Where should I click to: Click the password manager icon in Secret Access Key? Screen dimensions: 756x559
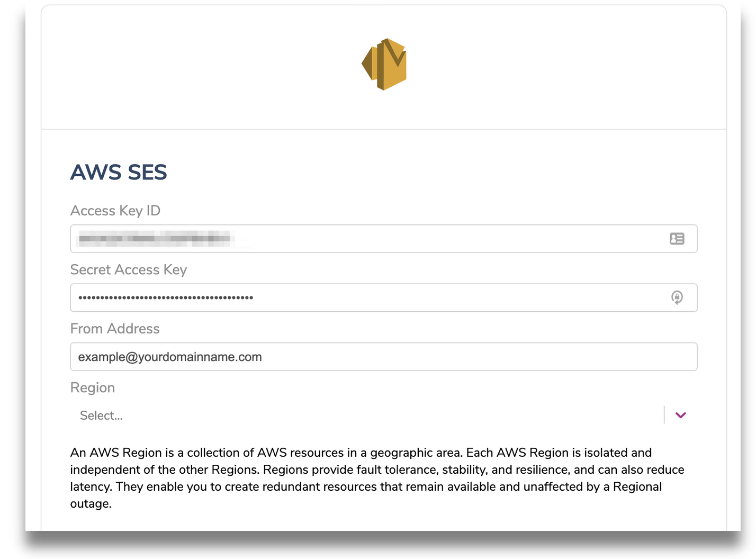pos(677,297)
